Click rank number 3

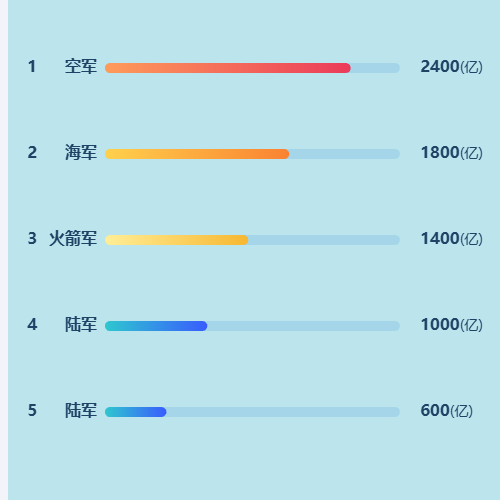[32, 238]
